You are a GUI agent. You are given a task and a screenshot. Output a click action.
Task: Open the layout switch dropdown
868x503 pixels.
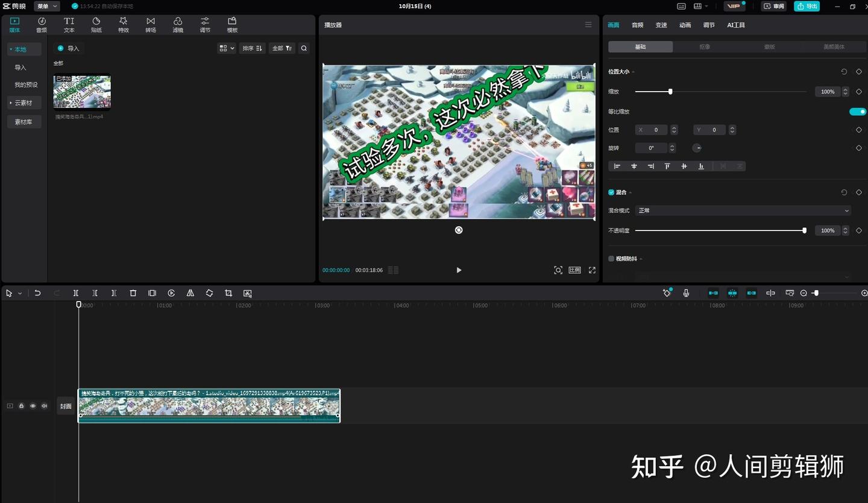[700, 6]
